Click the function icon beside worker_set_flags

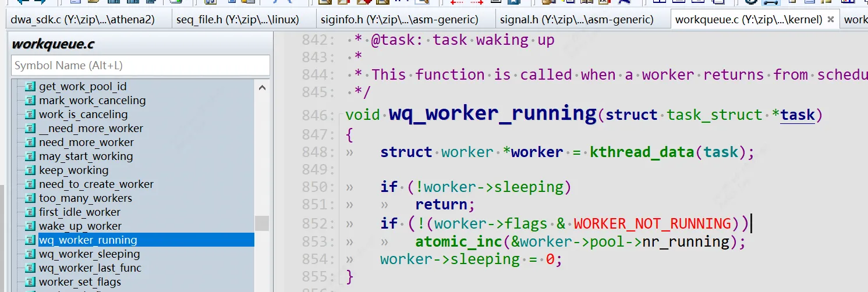click(30, 282)
